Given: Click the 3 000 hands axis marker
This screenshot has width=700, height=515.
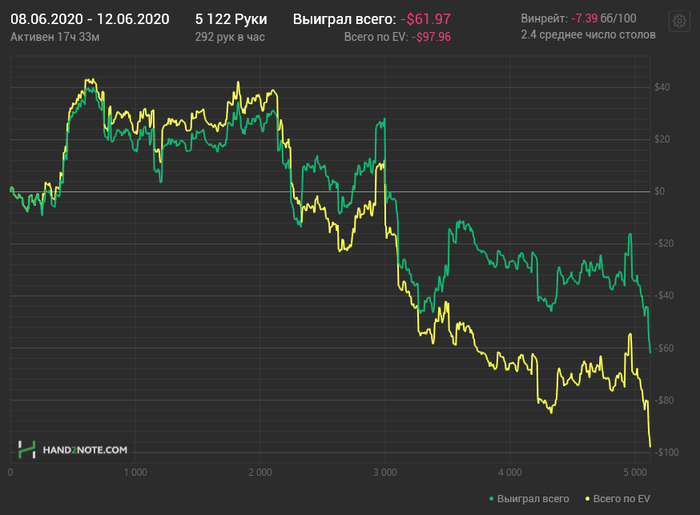Looking at the screenshot, I should 385,472.
